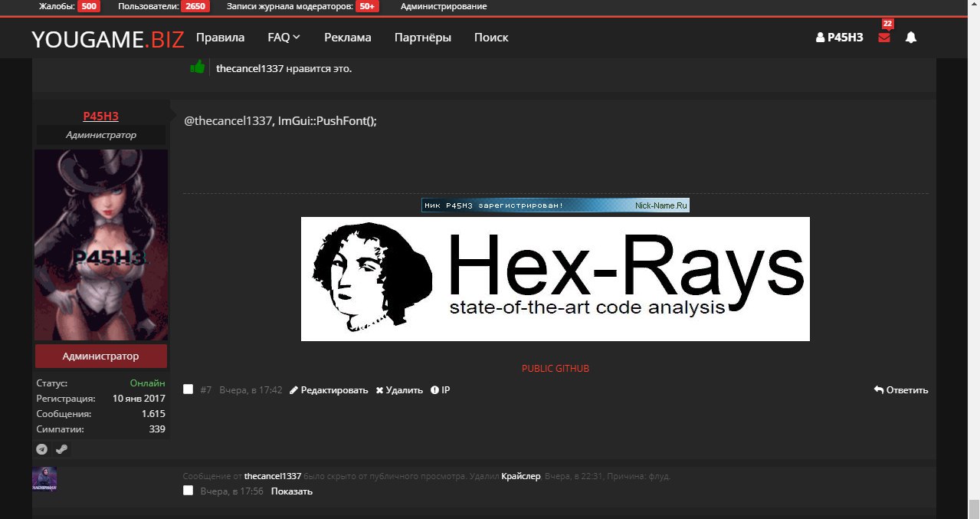The width and height of the screenshot is (980, 519).
Task: Open the Правила navigation item
Action: click(220, 38)
